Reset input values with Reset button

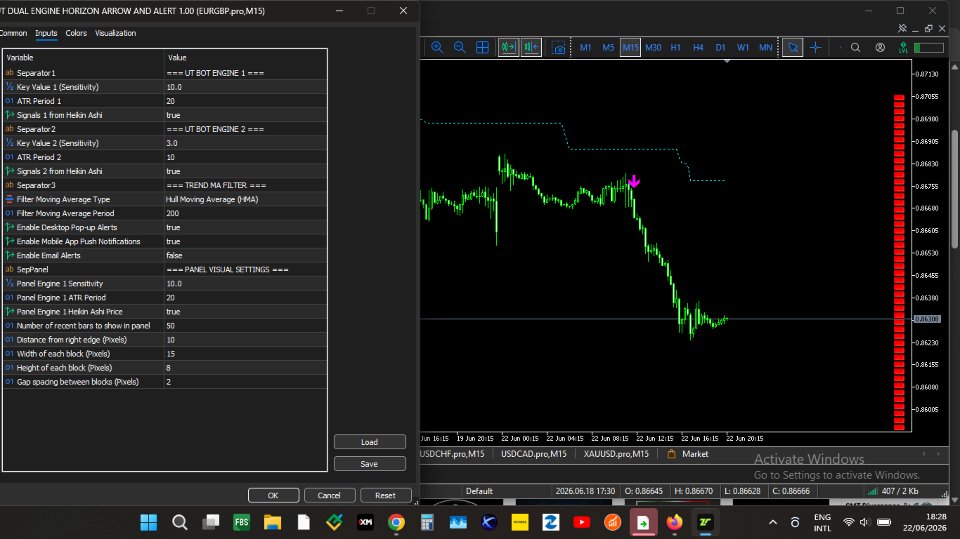[385, 495]
